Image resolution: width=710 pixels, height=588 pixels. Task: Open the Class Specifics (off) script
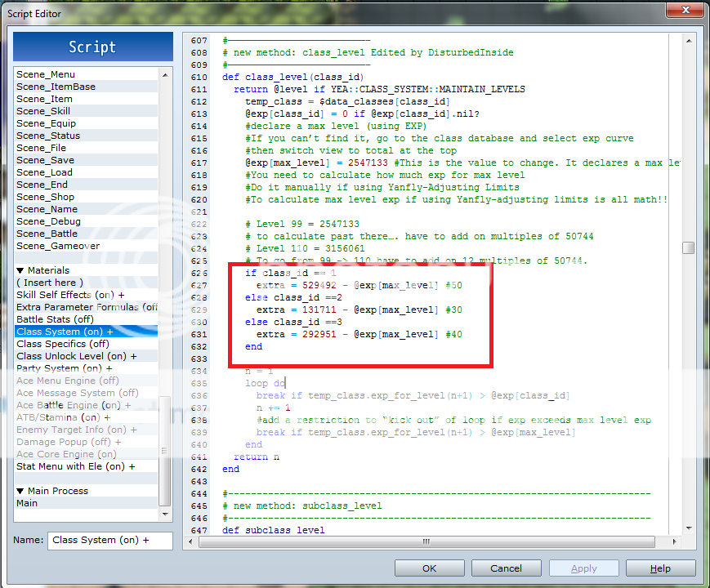(63, 344)
